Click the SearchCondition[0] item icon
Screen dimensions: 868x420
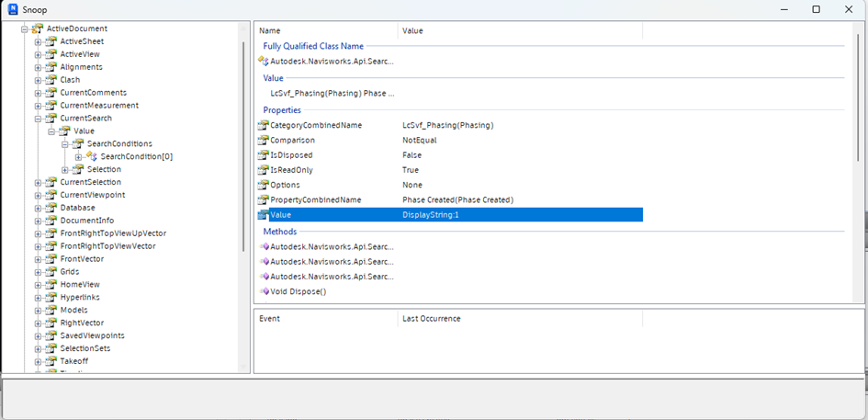pos(92,157)
